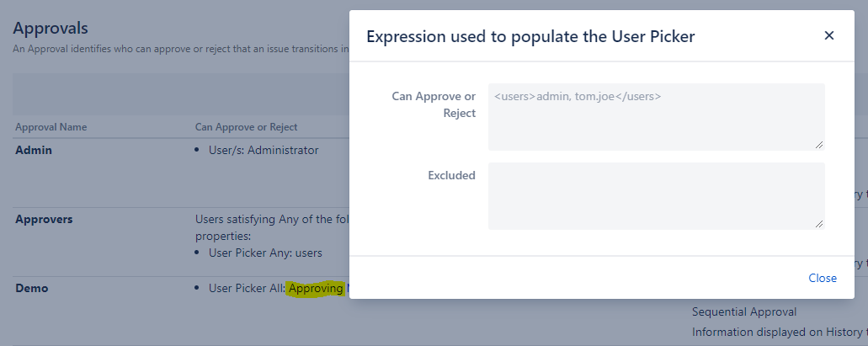Click the User Picker Any: users entry

264,253
